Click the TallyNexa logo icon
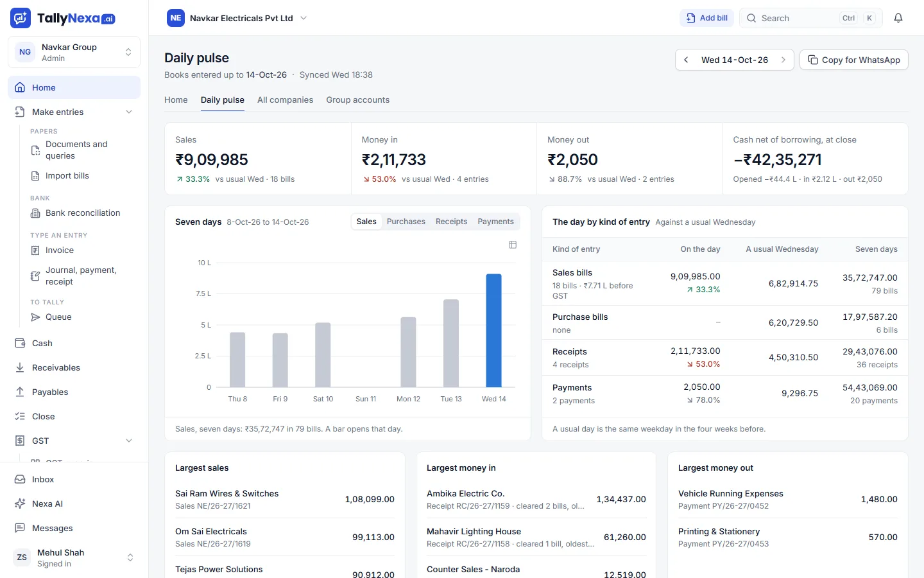Image resolution: width=924 pixels, height=578 pixels. click(21, 18)
